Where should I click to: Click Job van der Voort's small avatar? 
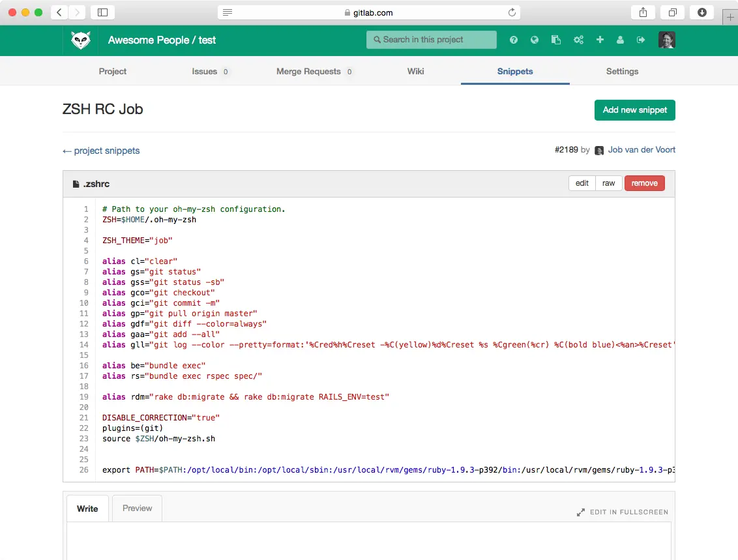[x=599, y=151]
